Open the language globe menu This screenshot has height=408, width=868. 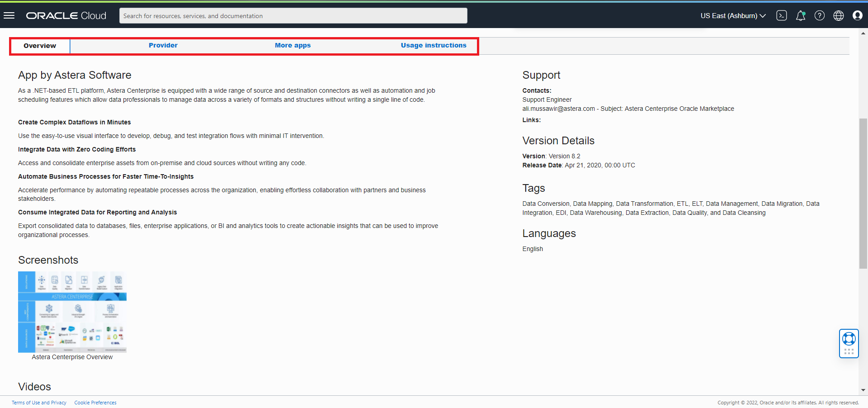point(838,16)
